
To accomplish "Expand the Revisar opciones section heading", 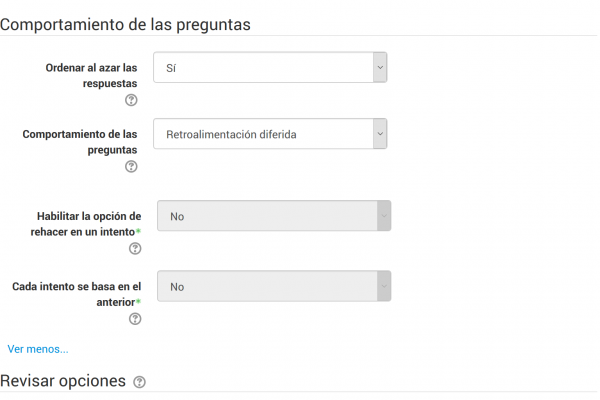I will [x=63, y=381].
